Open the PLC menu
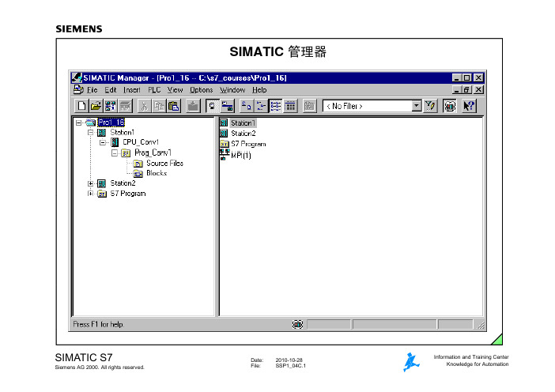The width and height of the screenshot is (555, 392). click(x=154, y=90)
